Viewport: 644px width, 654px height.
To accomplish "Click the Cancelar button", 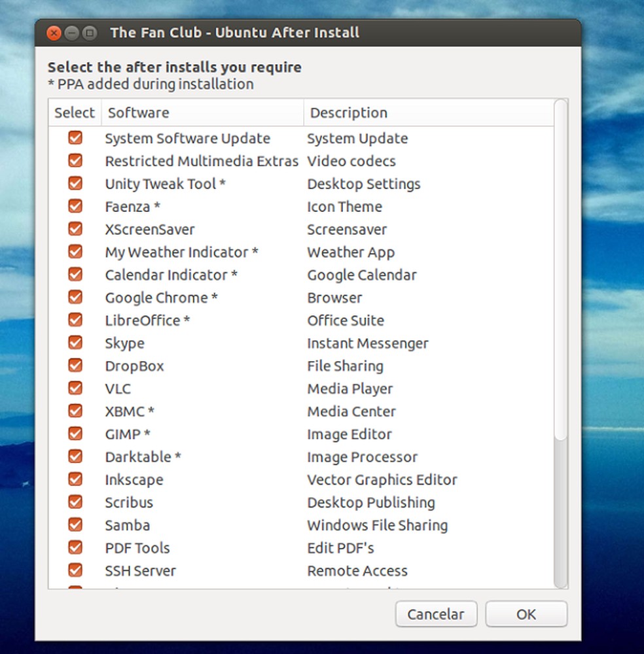I will click(436, 614).
